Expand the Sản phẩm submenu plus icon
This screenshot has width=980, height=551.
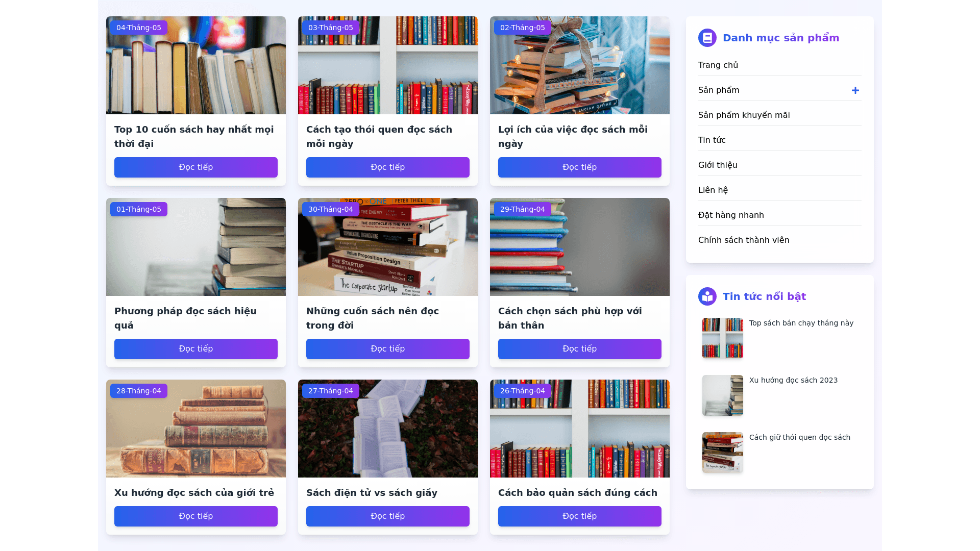tap(855, 90)
